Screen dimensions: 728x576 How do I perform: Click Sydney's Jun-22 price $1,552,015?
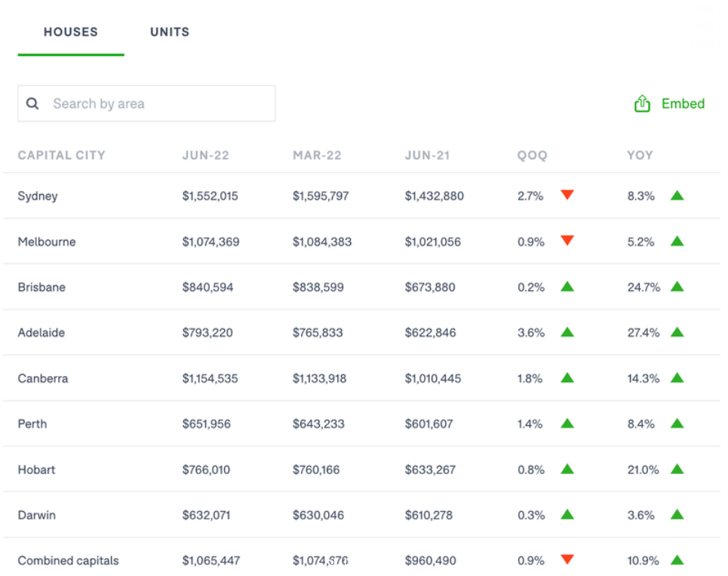(x=210, y=196)
